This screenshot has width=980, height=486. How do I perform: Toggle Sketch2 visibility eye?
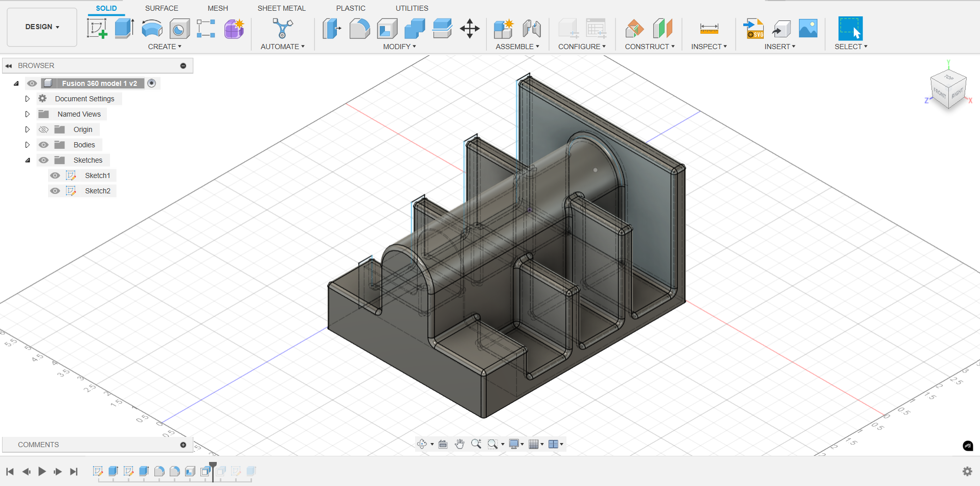(x=55, y=191)
